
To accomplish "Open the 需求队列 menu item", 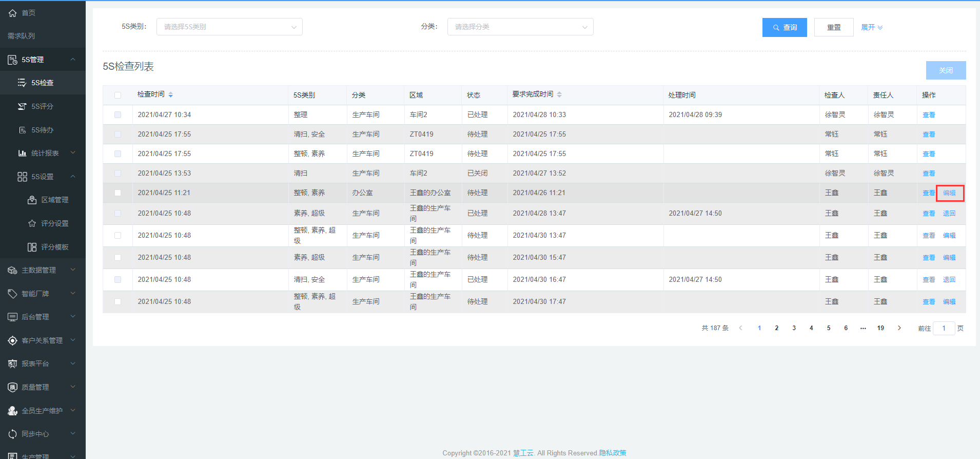I will click(21, 36).
